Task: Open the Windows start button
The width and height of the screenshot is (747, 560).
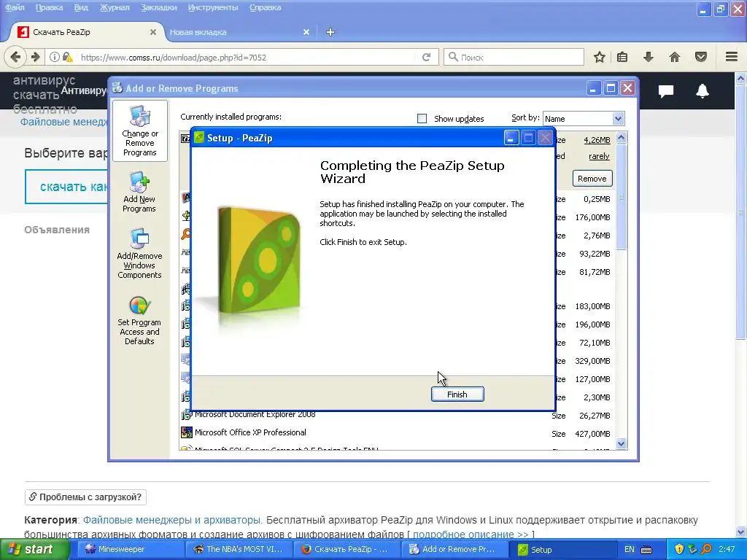Action: [x=34, y=550]
